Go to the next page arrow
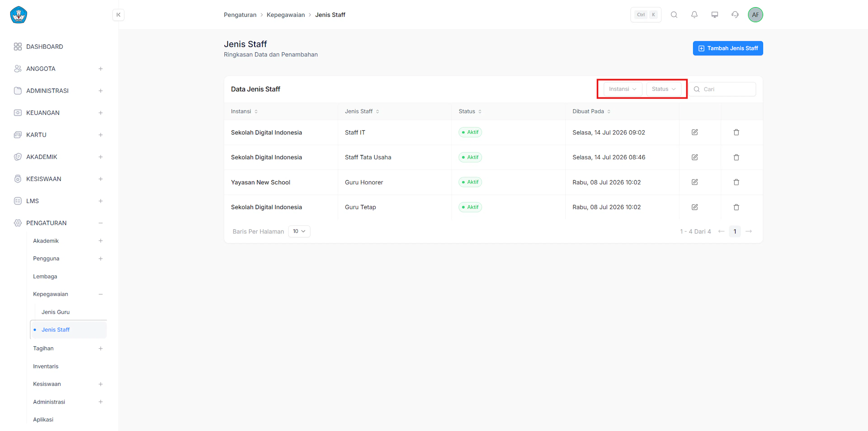 pos(748,231)
